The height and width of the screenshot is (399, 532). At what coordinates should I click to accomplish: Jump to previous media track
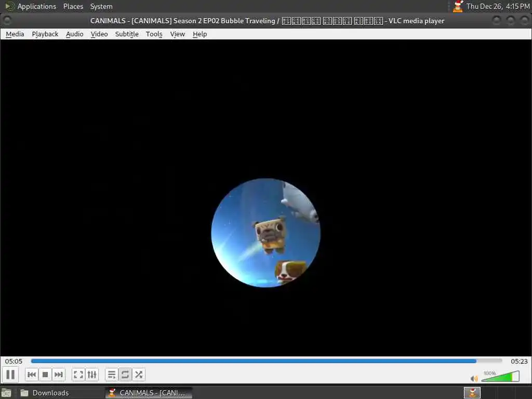[x=32, y=375]
